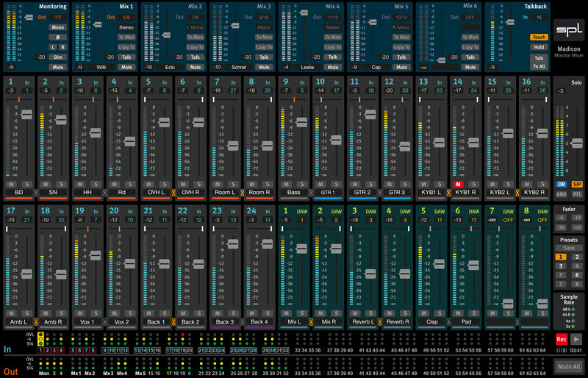Toggle the Mono button in Monitoring
This screenshot has height=378, width=588.
coord(58,27)
